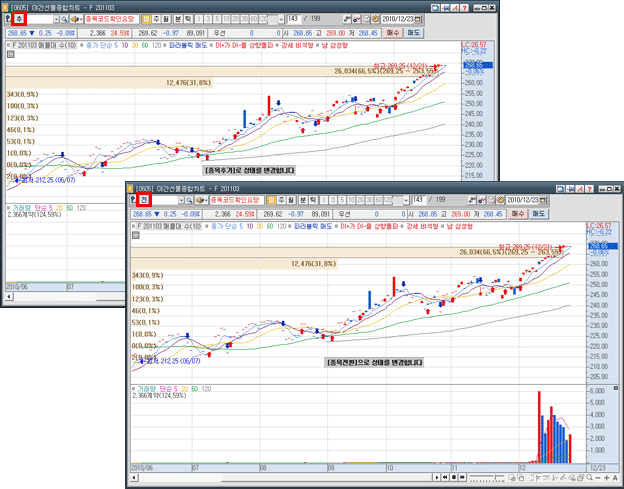Expand the interval combo dropdown in back window
Viewport: 624px width, 489px height.
tap(281, 19)
